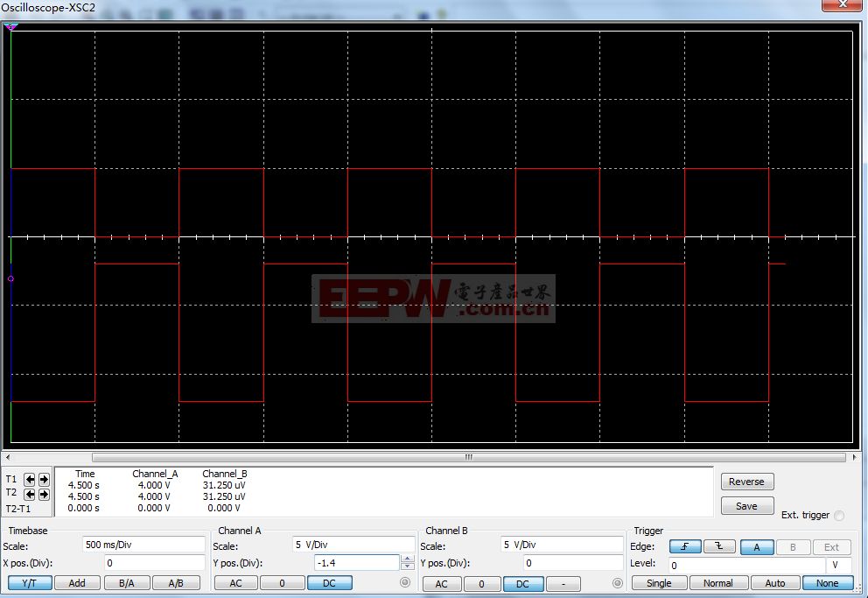Click the Timebase Scale field
Image resolution: width=868 pixels, height=598 pixels.
(143, 545)
